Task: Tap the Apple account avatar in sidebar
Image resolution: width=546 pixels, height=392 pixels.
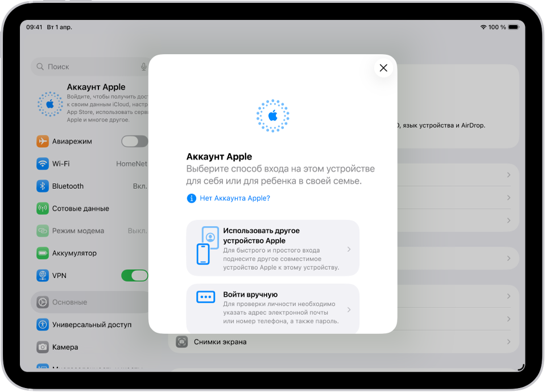Action: click(50, 104)
